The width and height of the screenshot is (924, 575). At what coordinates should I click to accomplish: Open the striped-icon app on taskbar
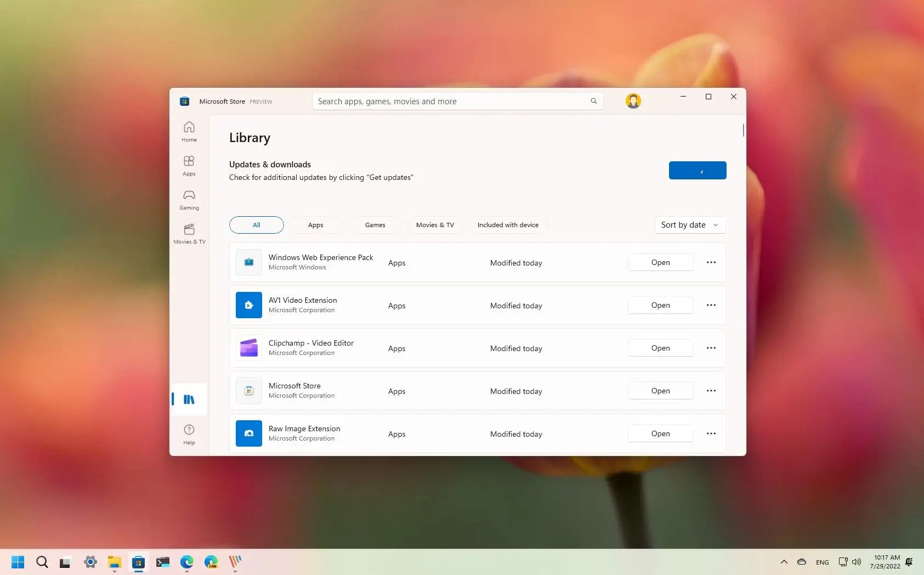tap(235, 562)
